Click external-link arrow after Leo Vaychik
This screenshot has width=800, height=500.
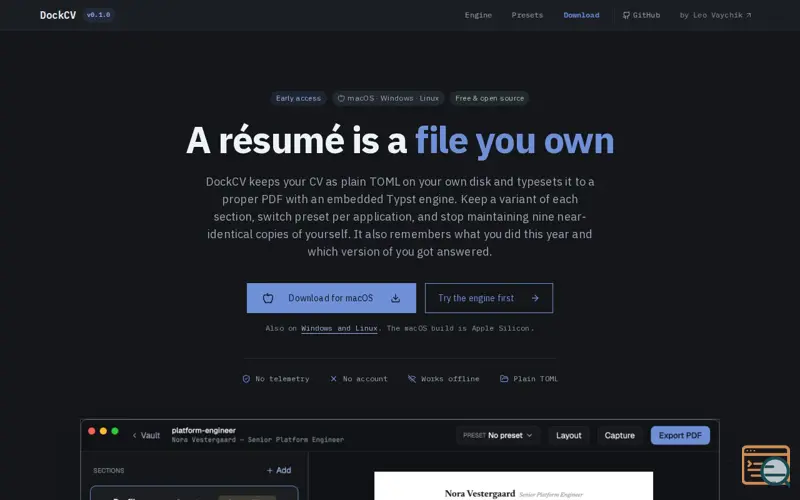pyautogui.click(x=748, y=15)
